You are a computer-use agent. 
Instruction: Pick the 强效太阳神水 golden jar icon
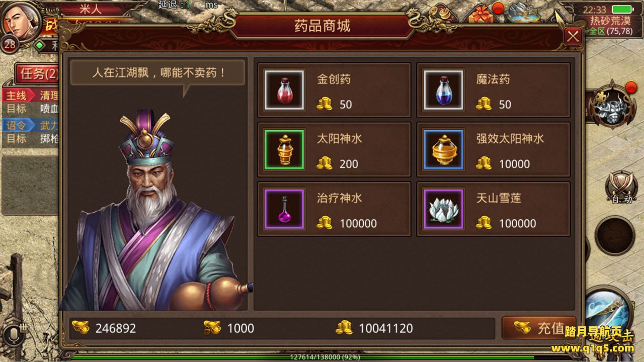[x=443, y=149]
